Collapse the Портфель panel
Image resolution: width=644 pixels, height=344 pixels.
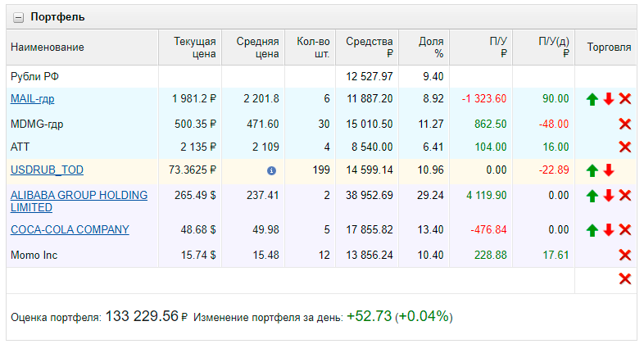coord(19,18)
